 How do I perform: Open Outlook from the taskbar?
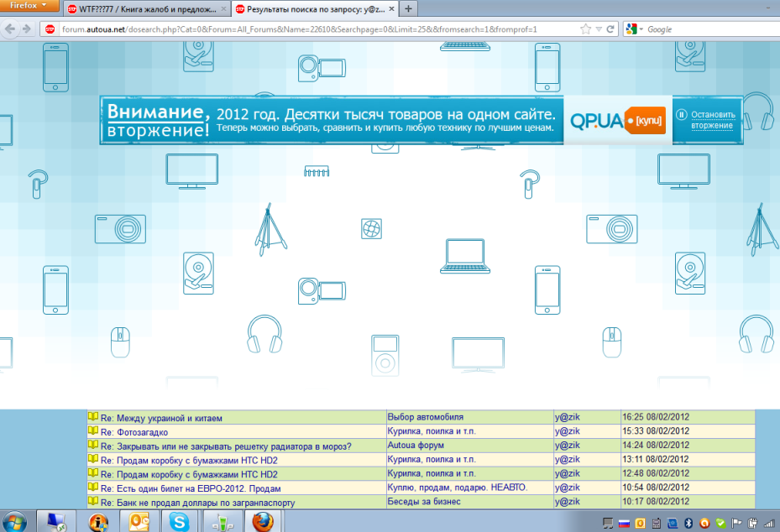click(139, 522)
